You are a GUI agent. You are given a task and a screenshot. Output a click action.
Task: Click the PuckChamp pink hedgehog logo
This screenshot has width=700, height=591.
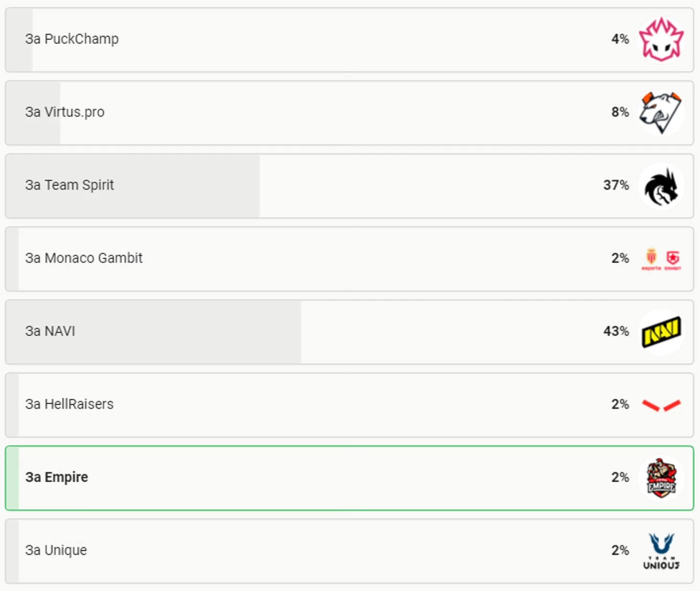pos(661,39)
